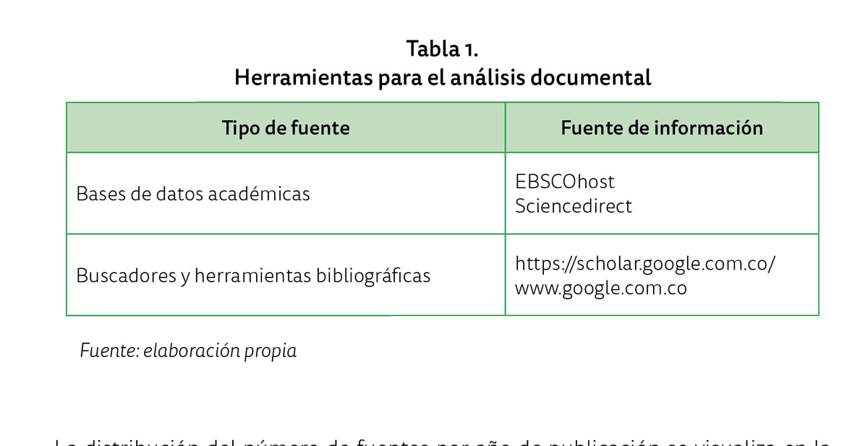Image resolution: width=868 pixels, height=446 pixels.
Task: Open the www.google.com.co link
Action: coord(601,288)
